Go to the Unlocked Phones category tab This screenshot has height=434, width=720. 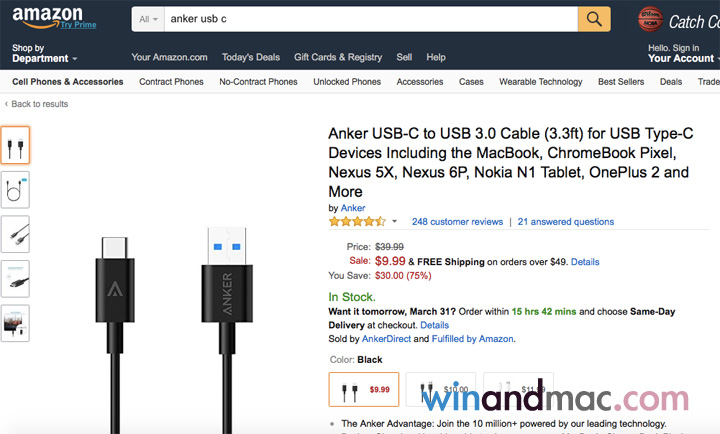347,82
